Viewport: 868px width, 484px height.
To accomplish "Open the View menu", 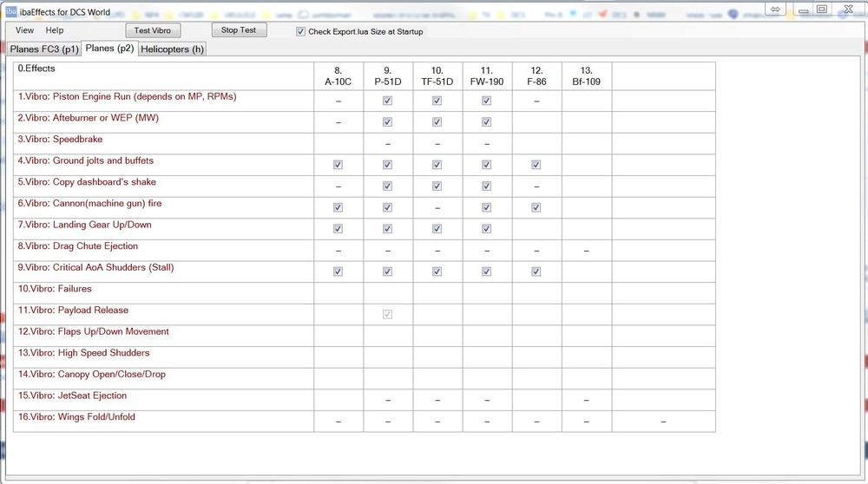I will 24,30.
